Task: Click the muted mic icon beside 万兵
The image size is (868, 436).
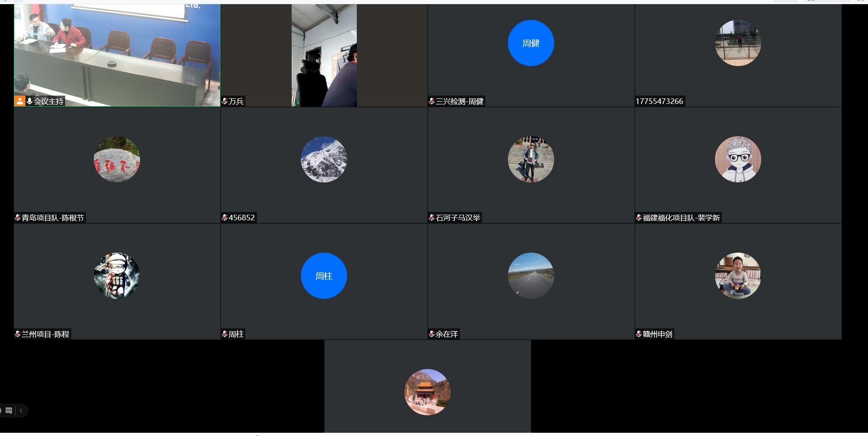Action: click(x=225, y=101)
